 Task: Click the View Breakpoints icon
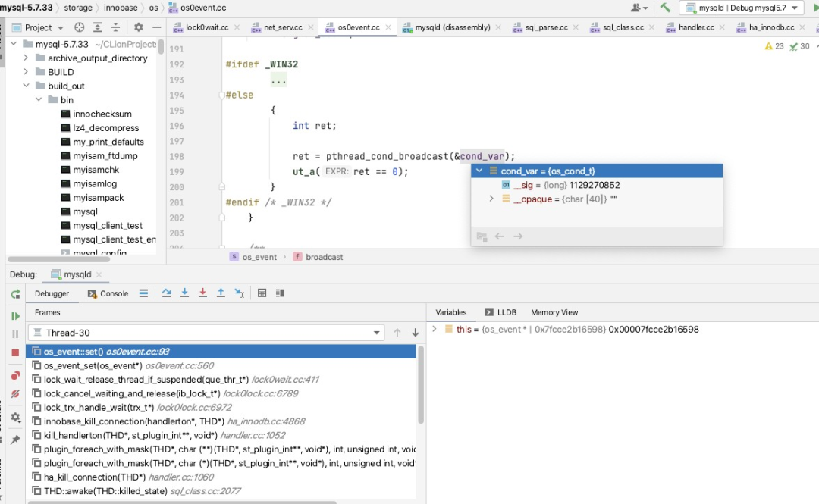(x=15, y=375)
